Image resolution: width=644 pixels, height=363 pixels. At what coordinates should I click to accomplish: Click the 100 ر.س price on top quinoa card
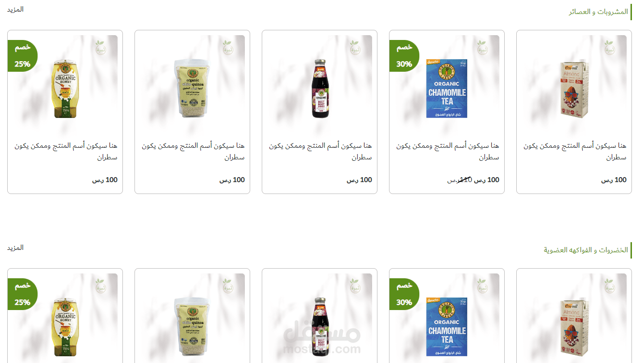click(x=232, y=180)
